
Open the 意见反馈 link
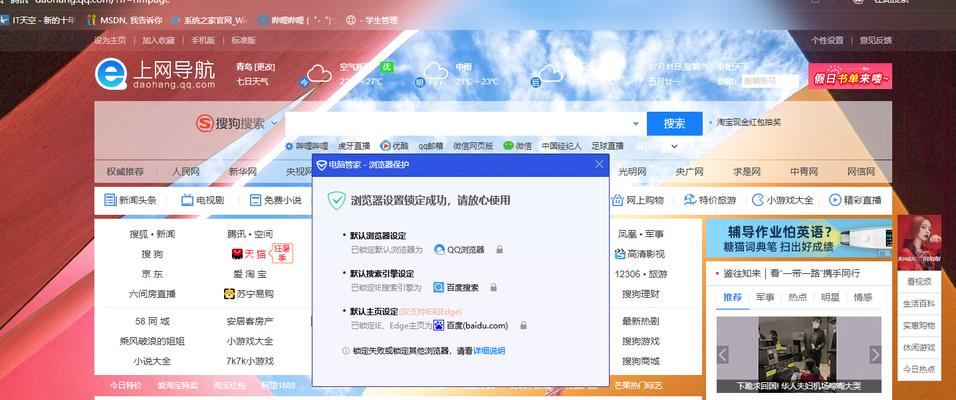[x=876, y=40]
